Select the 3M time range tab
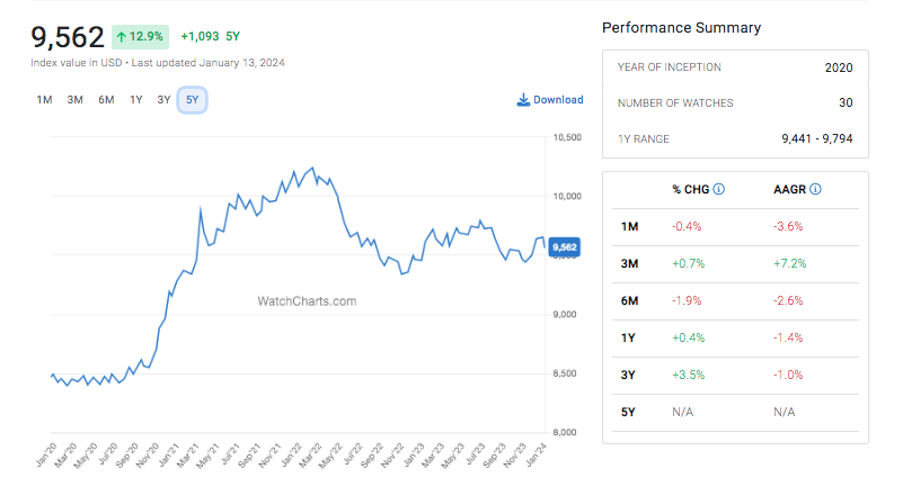The width and height of the screenshot is (904, 478). click(75, 100)
